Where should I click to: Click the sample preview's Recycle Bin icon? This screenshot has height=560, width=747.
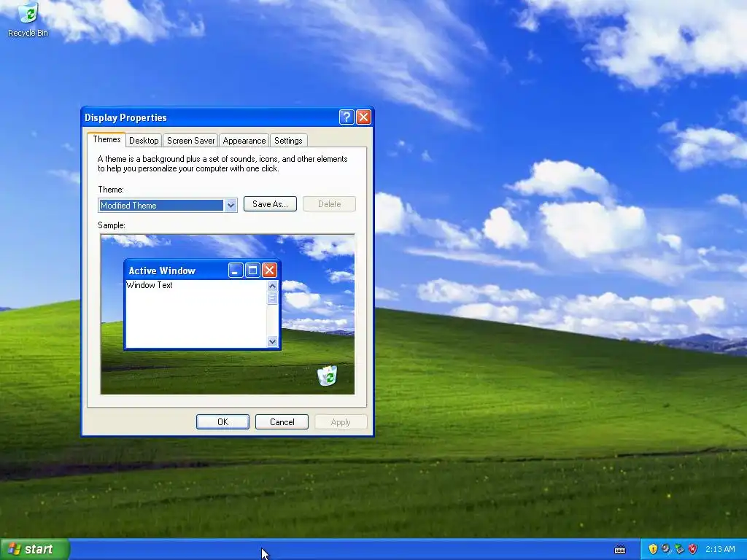(x=328, y=376)
